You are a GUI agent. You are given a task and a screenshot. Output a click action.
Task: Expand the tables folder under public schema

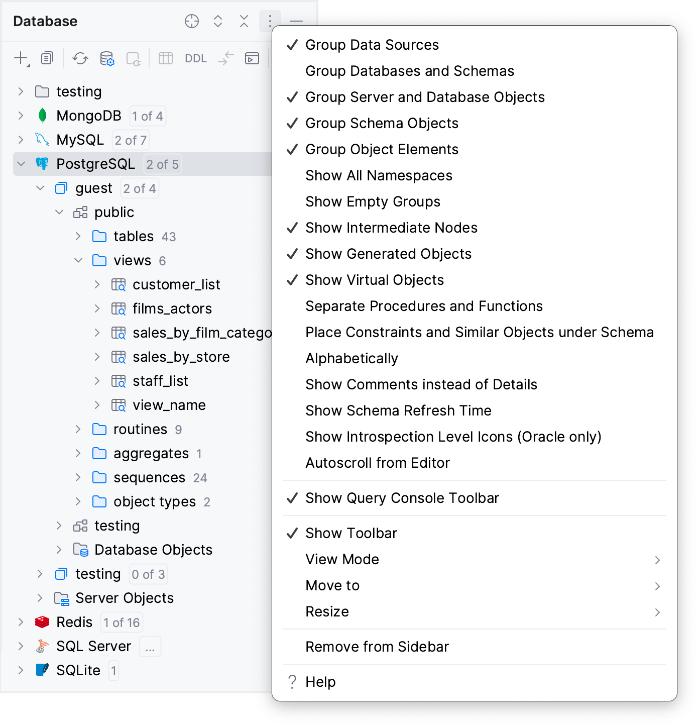[x=78, y=236]
